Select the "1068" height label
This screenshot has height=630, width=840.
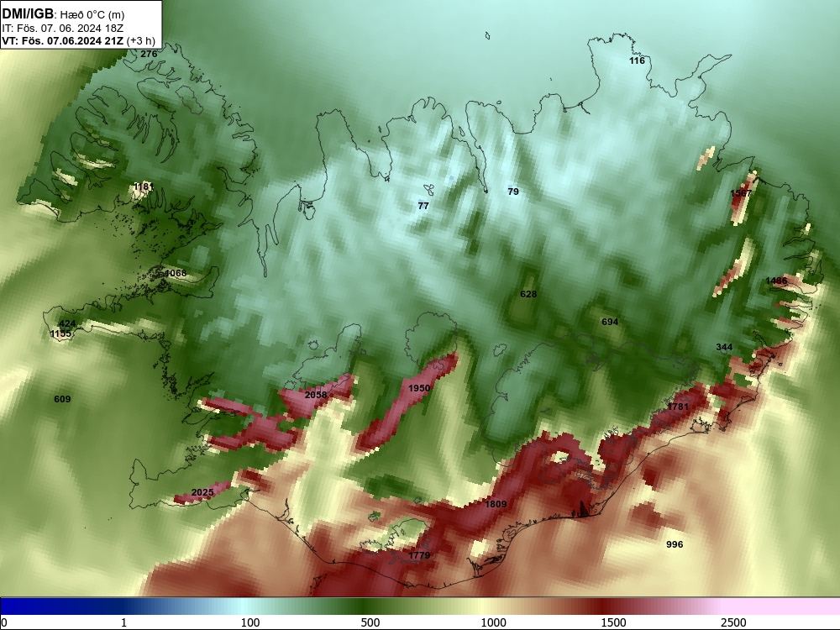pos(176,274)
